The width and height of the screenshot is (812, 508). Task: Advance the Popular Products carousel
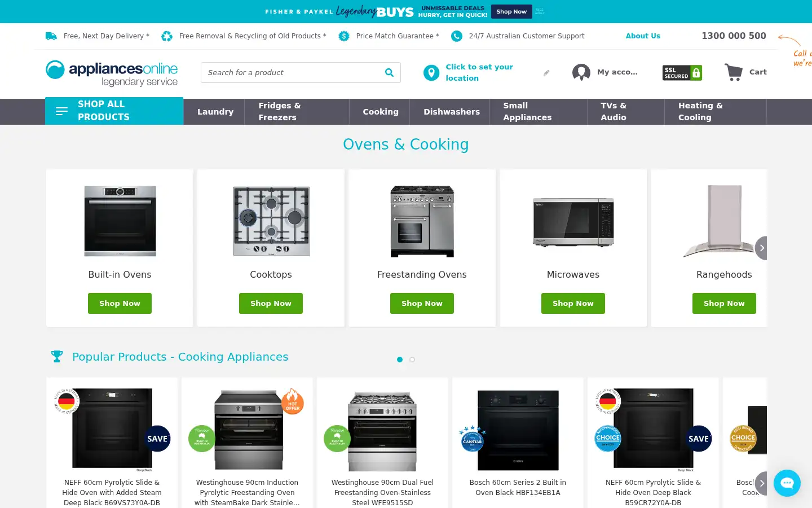click(x=761, y=483)
